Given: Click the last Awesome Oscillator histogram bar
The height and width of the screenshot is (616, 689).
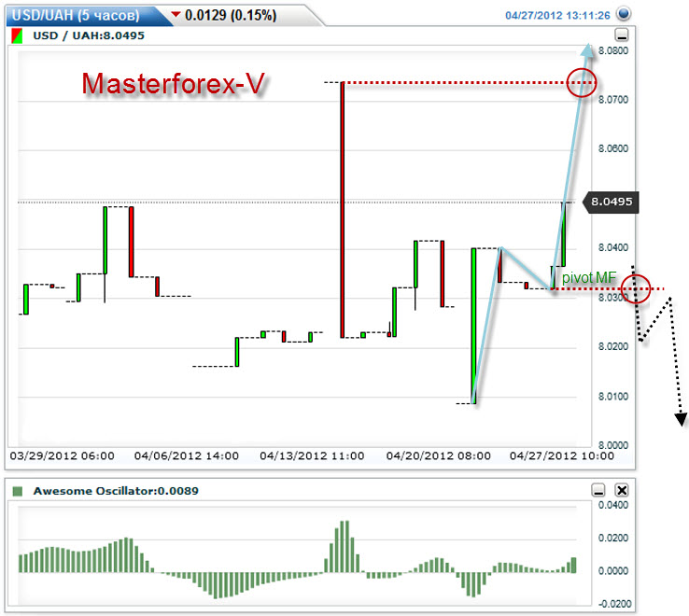Looking at the screenshot, I should pyautogui.click(x=573, y=565).
